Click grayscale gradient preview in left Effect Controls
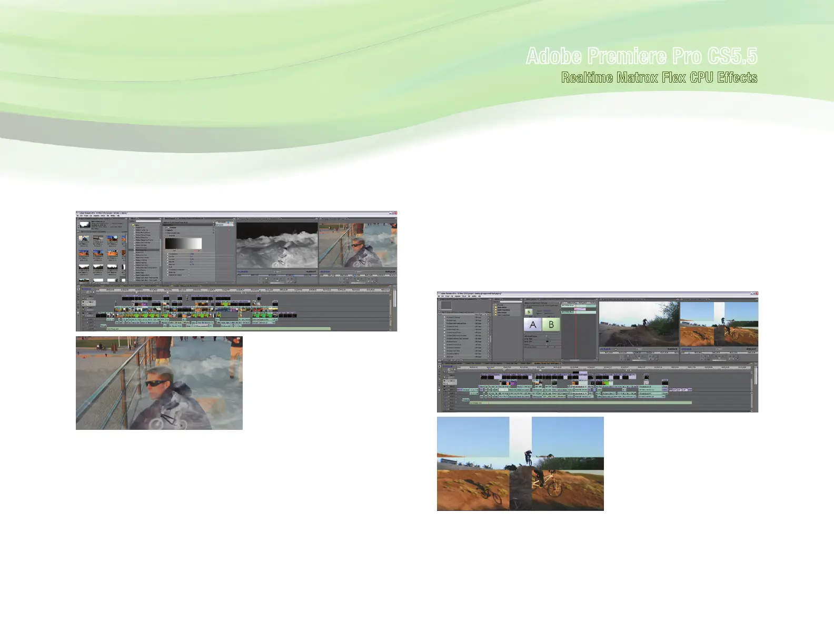 click(183, 244)
